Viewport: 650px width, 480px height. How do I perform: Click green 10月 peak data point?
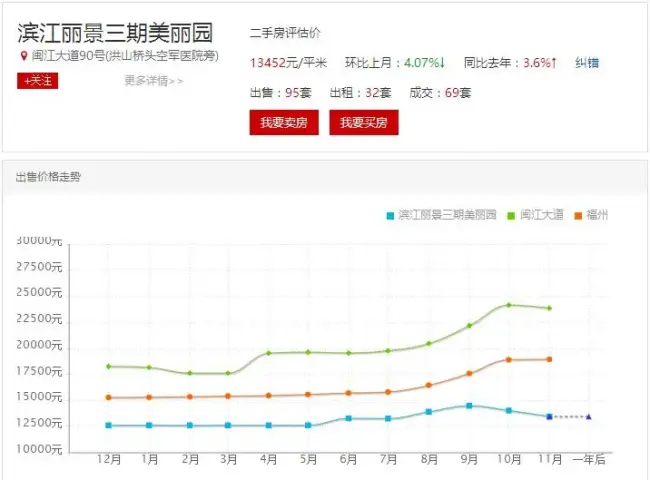click(x=509, y=305)
